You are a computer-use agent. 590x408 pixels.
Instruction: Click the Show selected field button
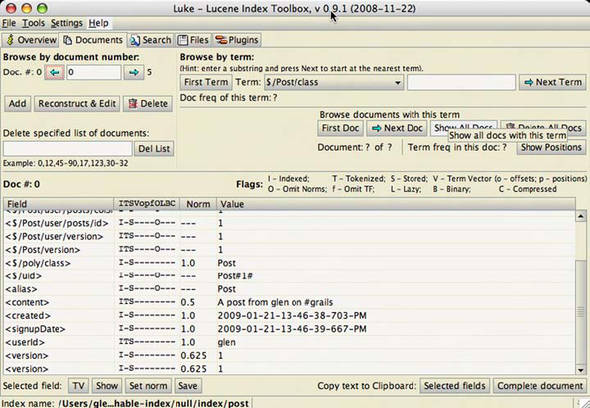[x=107, y=386]
